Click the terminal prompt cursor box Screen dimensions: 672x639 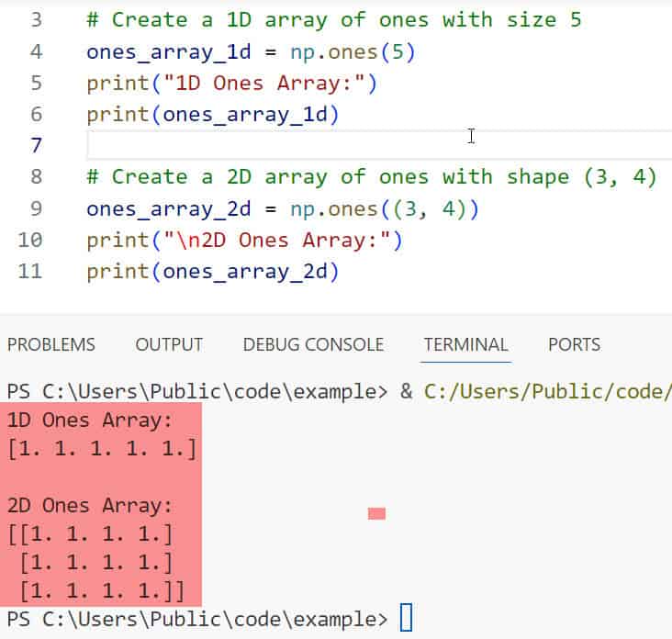click(x=407, y=618)
